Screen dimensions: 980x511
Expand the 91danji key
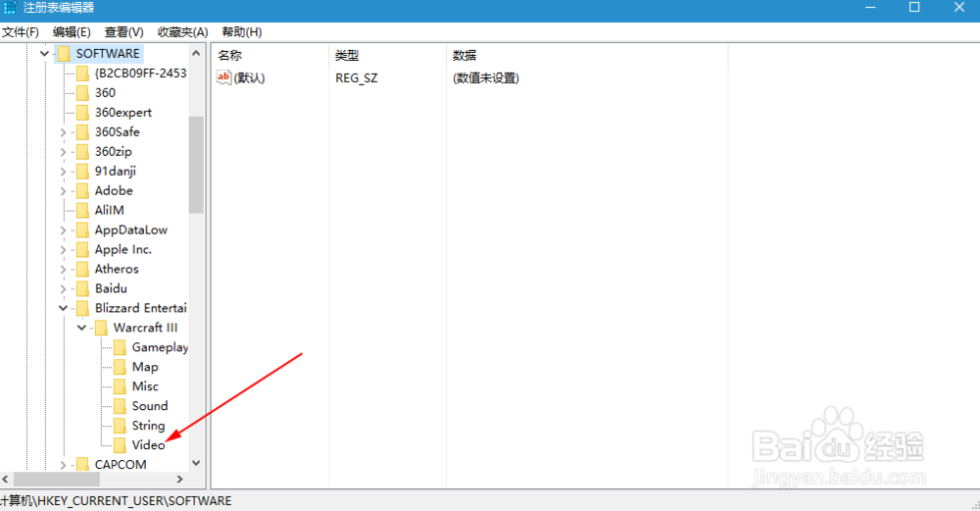click(63, 172)
